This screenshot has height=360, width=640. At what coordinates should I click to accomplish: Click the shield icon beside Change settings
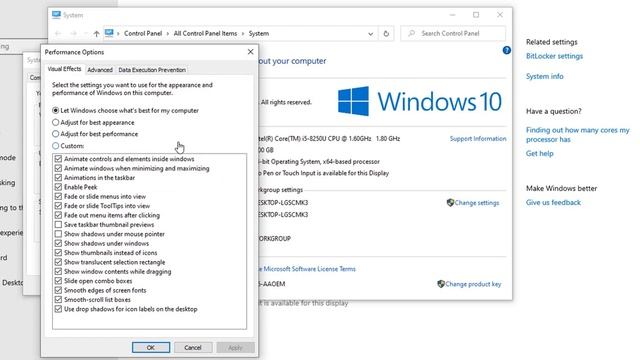click(x=450, y=202)
